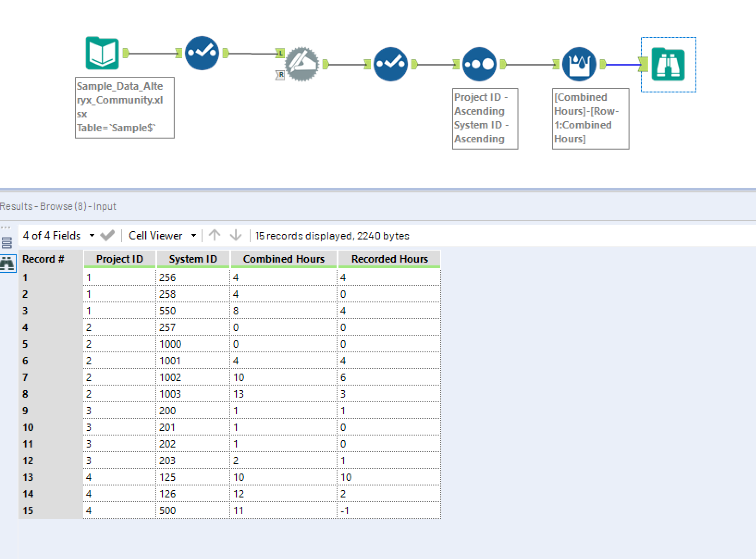This screenshot has height=559, width=756.
Task: Click the up arrow to go to previous record
Action: pos(215,235)
